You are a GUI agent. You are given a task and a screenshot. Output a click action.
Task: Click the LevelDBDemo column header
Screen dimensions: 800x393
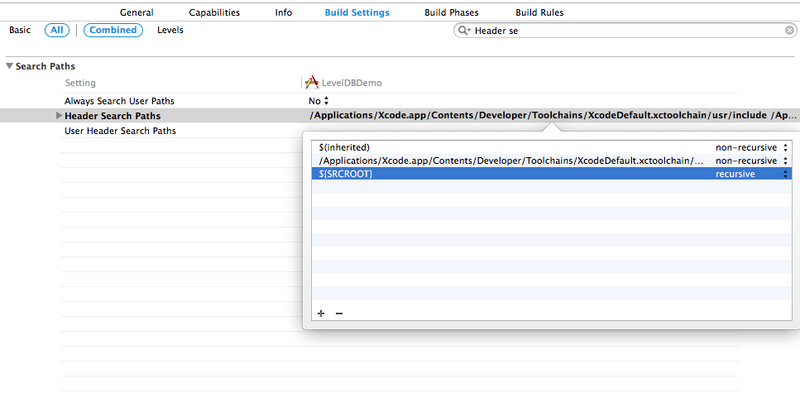coord(351,83)
